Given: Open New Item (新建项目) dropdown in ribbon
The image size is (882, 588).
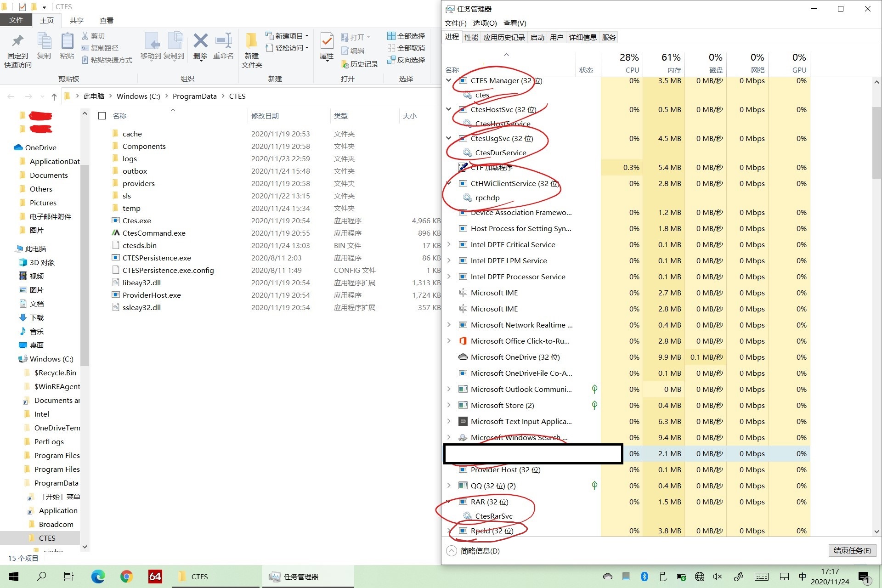Looking at the screenshot, I should [x=287, y=36].
